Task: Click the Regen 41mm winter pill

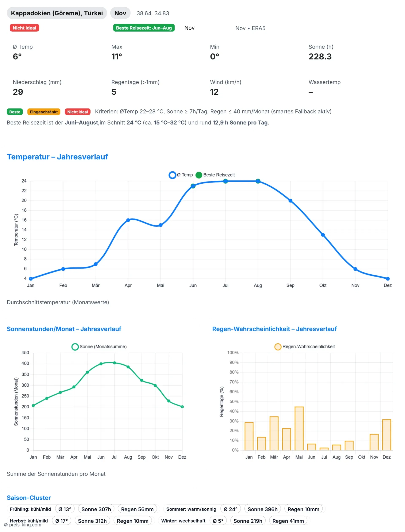Action: tap(288, 521)
